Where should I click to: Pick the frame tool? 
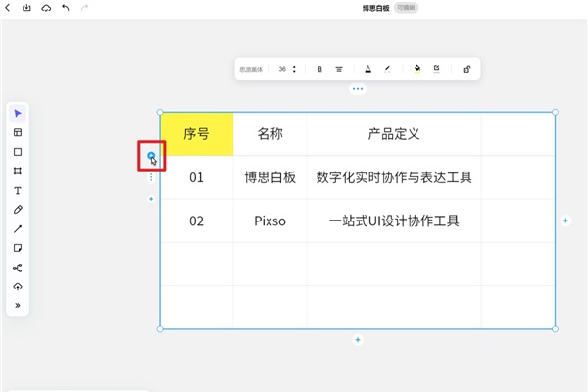[x=18, y=171]
